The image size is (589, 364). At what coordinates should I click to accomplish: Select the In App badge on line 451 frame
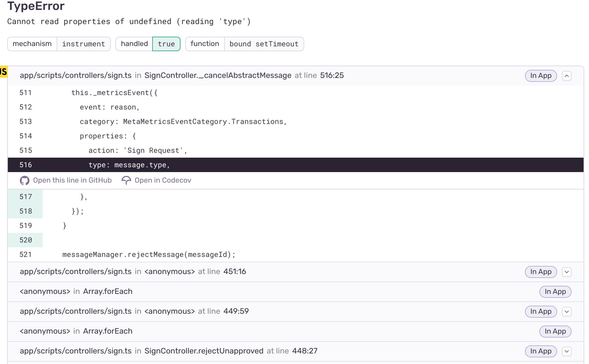(x=541, y=272)
